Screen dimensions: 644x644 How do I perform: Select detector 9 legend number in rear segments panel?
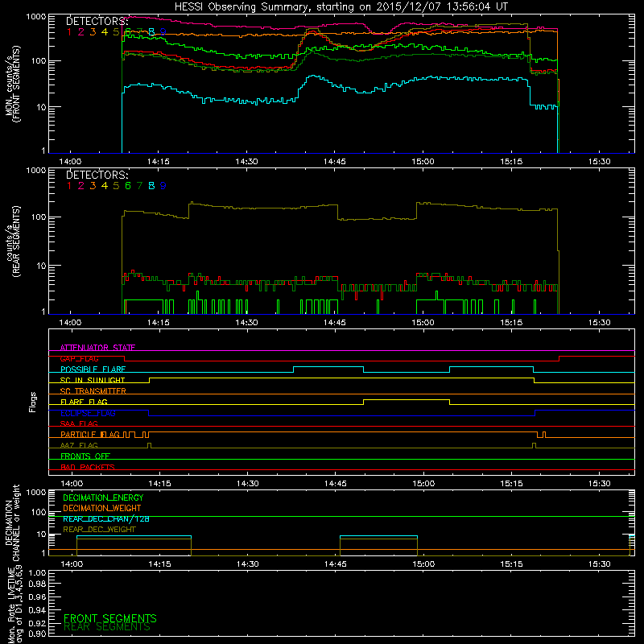(x=163, y=186)
